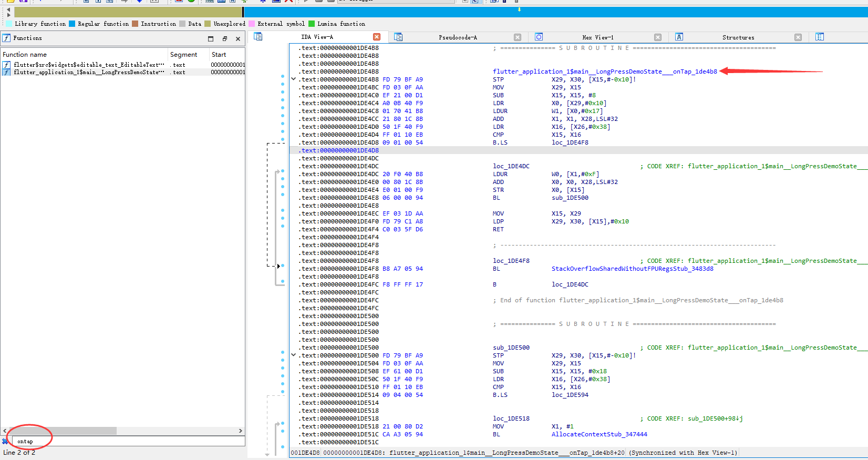The image size is (868, 460).
Task: Select the flutter EditableText function row
Action: (123, 65)
